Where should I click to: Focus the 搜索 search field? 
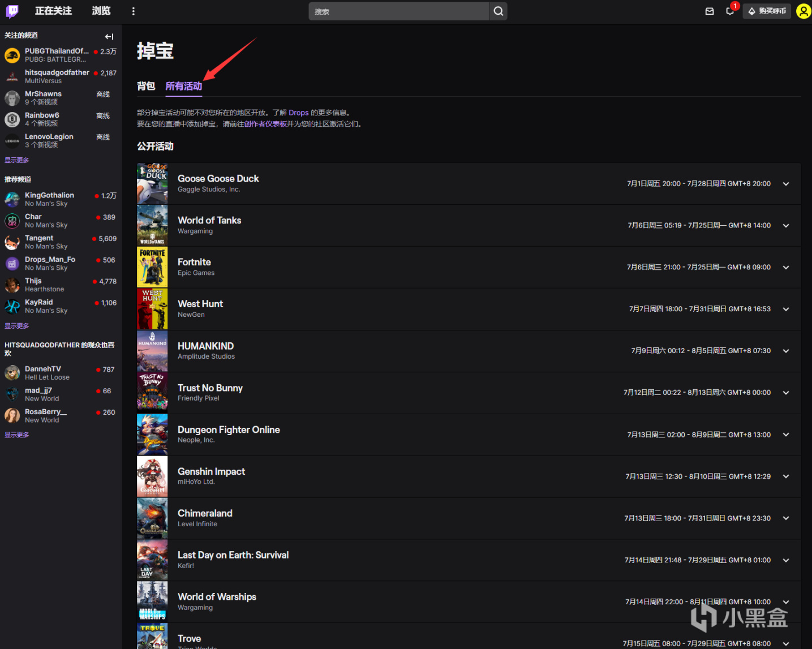point(399,11)
